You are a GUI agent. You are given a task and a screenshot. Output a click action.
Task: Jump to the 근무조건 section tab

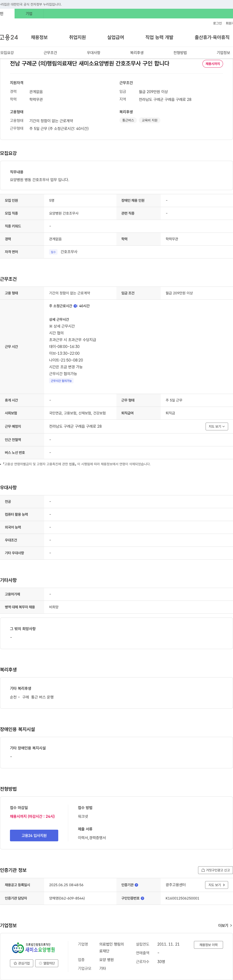[x=50, y=53]
